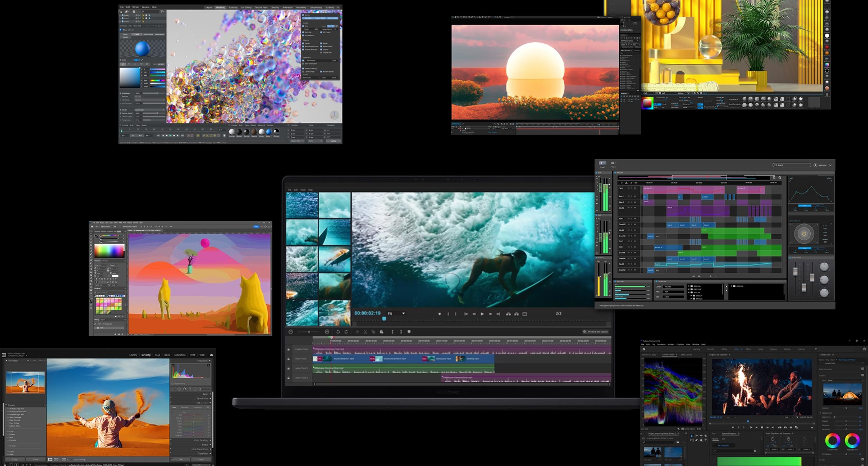Click the zoom-in plus icon above the timeline
The image size is (868, 466).
point(327,332)
